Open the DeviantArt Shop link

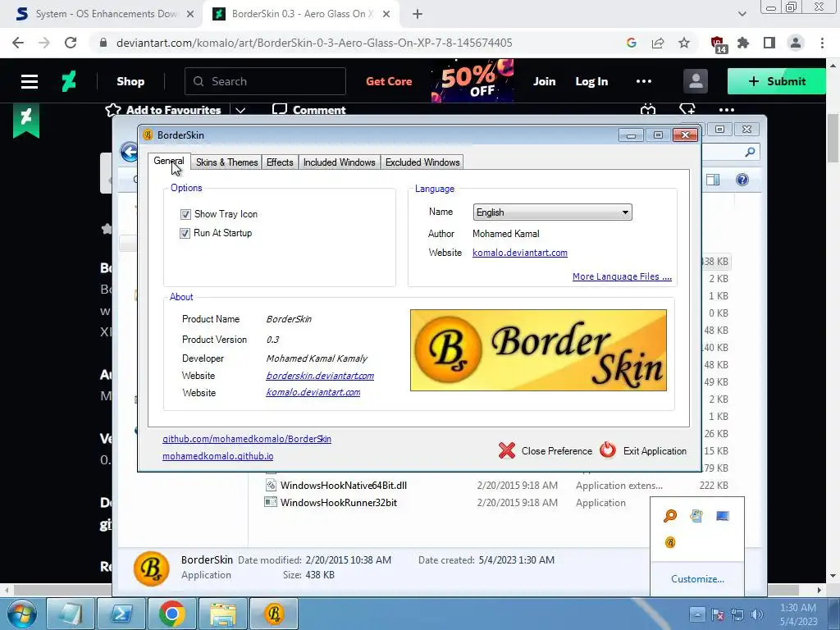pyautogui.click(x=130, y=81)
